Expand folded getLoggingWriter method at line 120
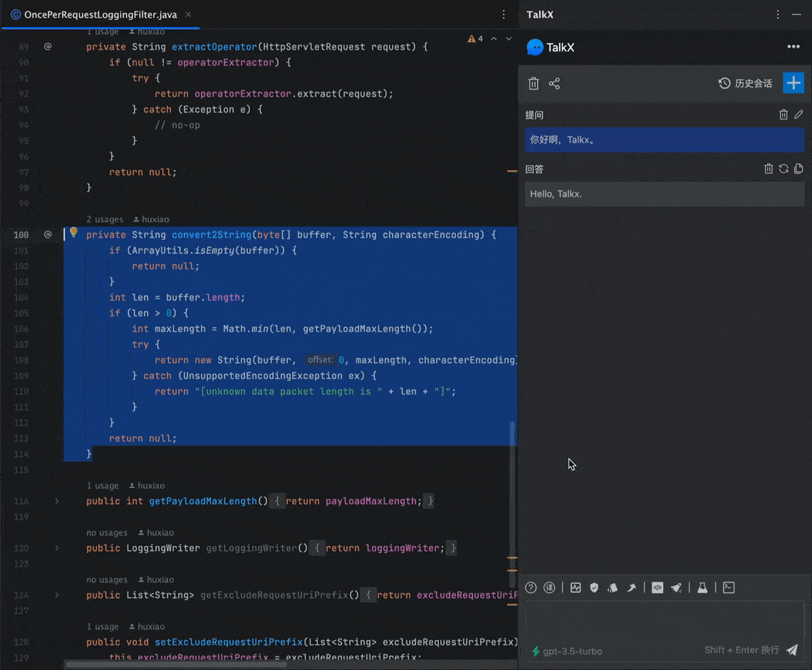The image size is (812, 670). 57,548
